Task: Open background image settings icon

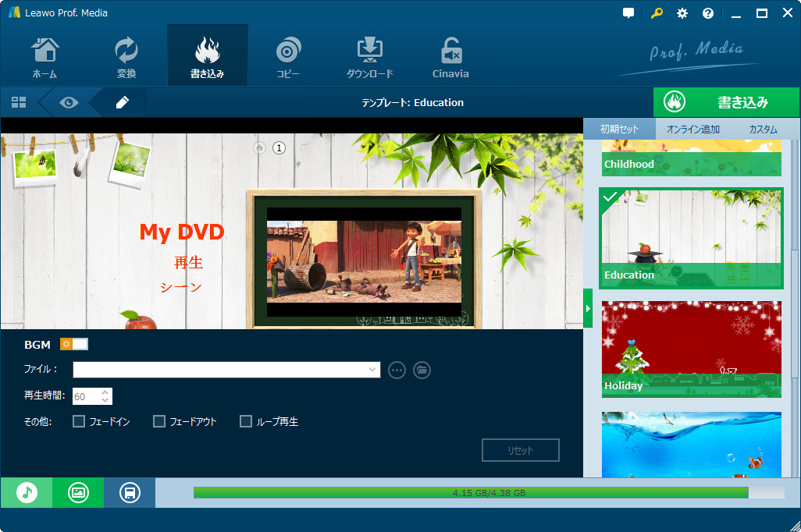Action: coord(78,492)
